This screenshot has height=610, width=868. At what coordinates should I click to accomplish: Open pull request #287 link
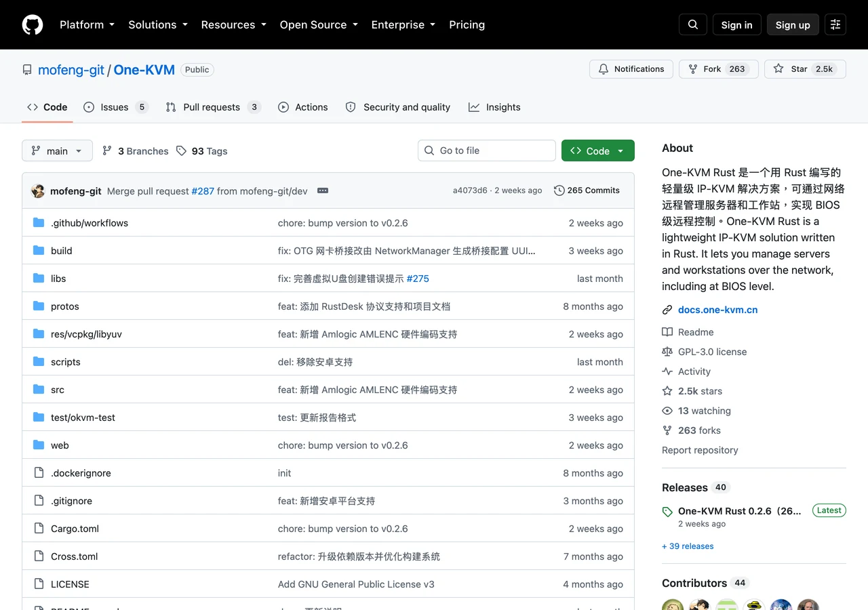(x=203, y=191)
